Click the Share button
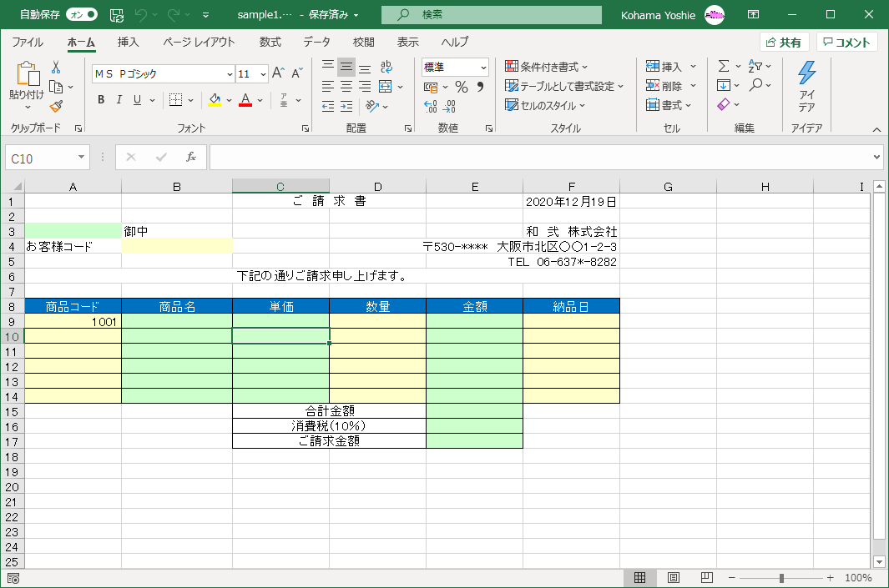889x588 pixels. pos(784,43)
